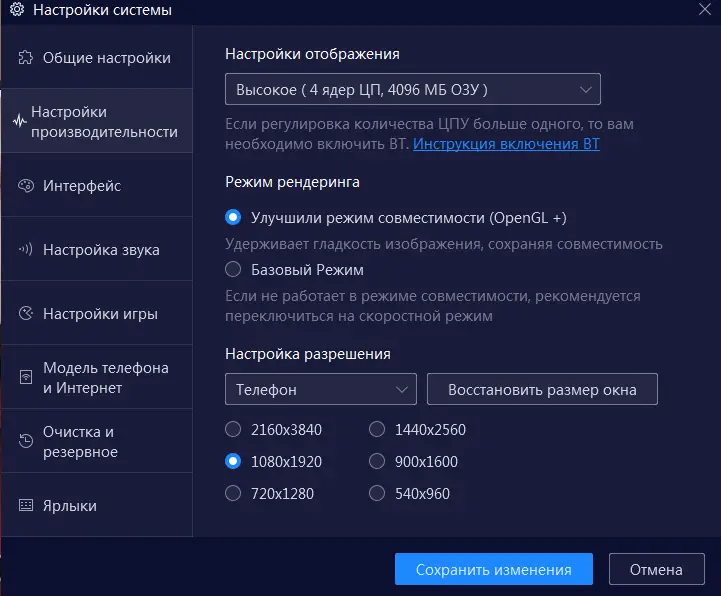721x596 pixels.
Task: Click the Настройки отображения heading
Action: tap(312, 54)
